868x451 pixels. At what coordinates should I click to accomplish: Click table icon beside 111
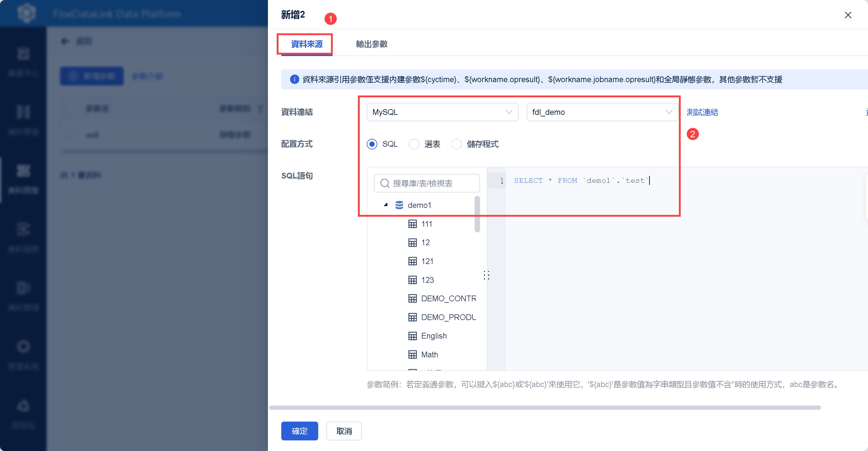(x=412, y=224)
